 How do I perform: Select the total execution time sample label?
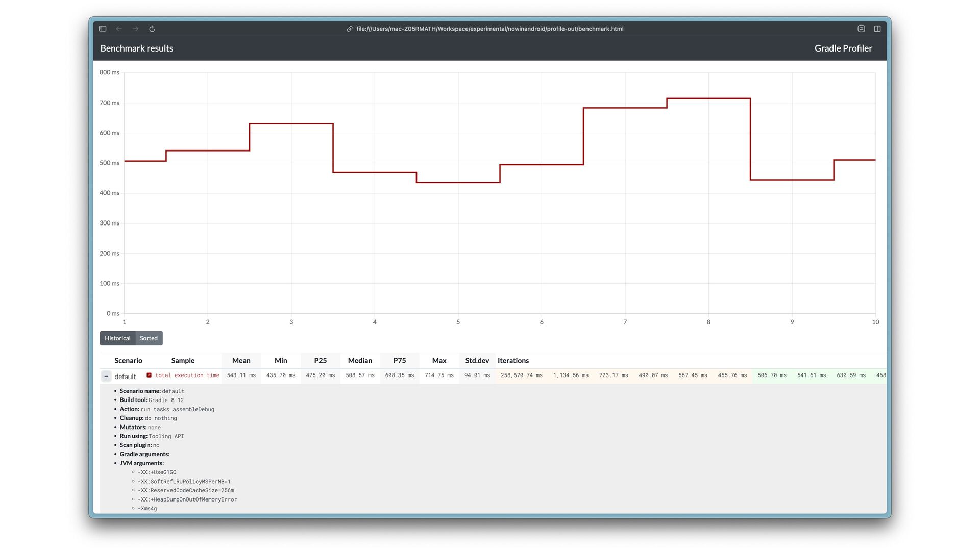(187, 375)
